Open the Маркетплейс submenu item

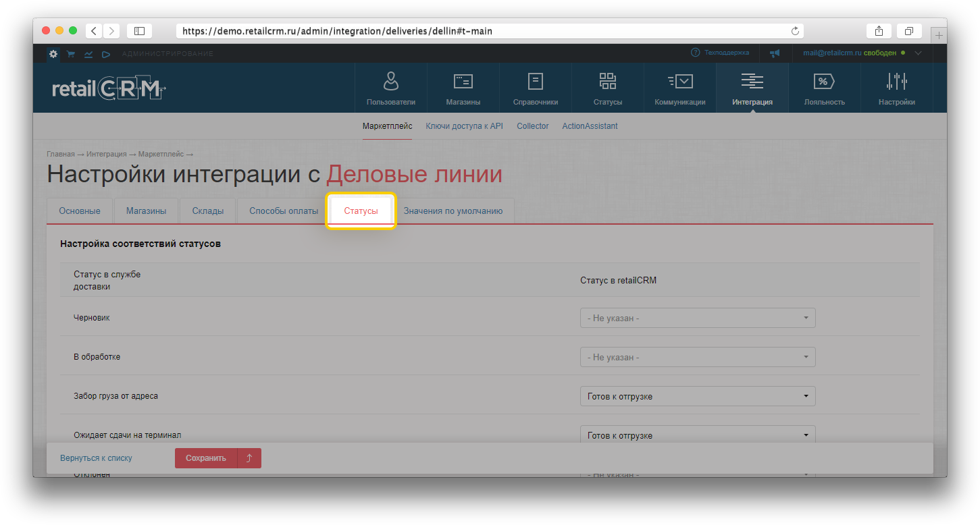(x=387, y=126)
